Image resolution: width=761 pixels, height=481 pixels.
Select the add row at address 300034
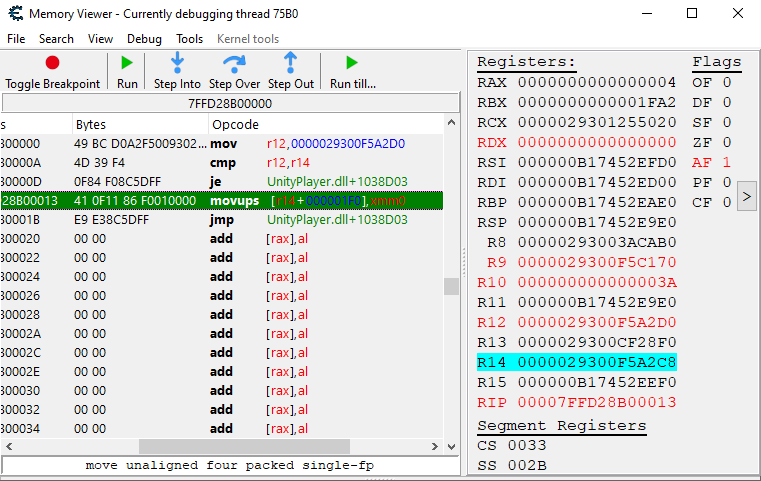click(x=222, y=429)
